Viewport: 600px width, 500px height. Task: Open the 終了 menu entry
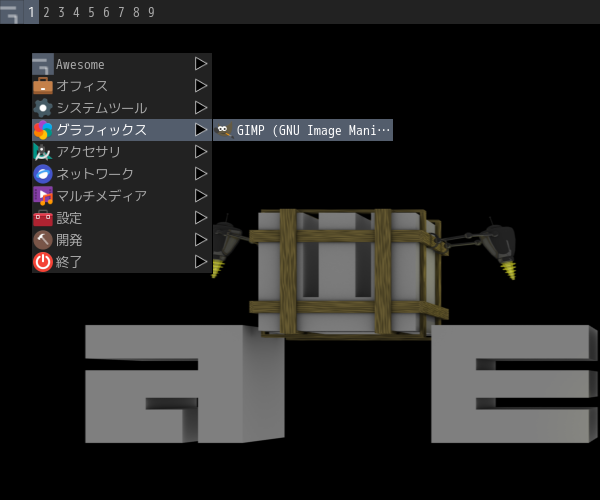point(122,262)
